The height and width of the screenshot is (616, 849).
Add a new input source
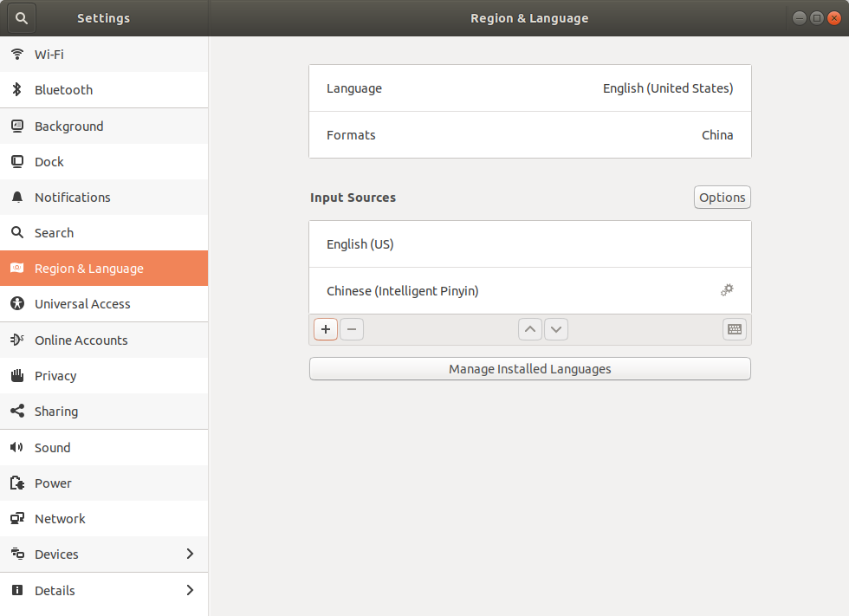coord(325,329)
